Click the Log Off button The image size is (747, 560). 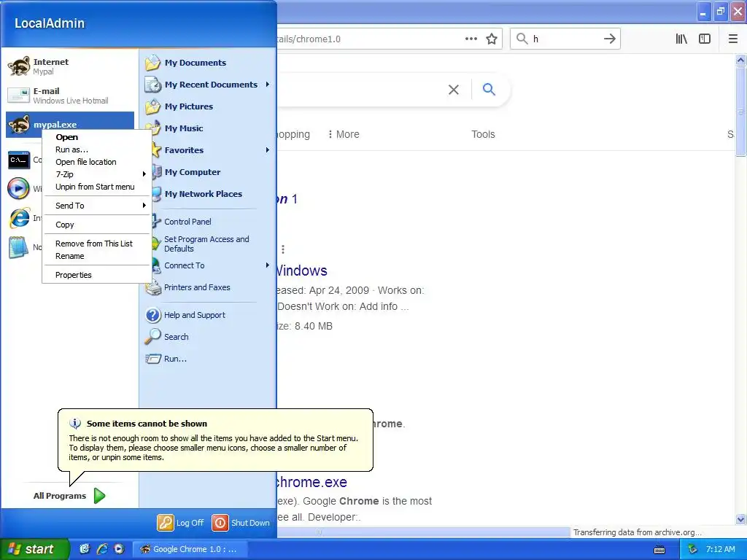(181, 523)
